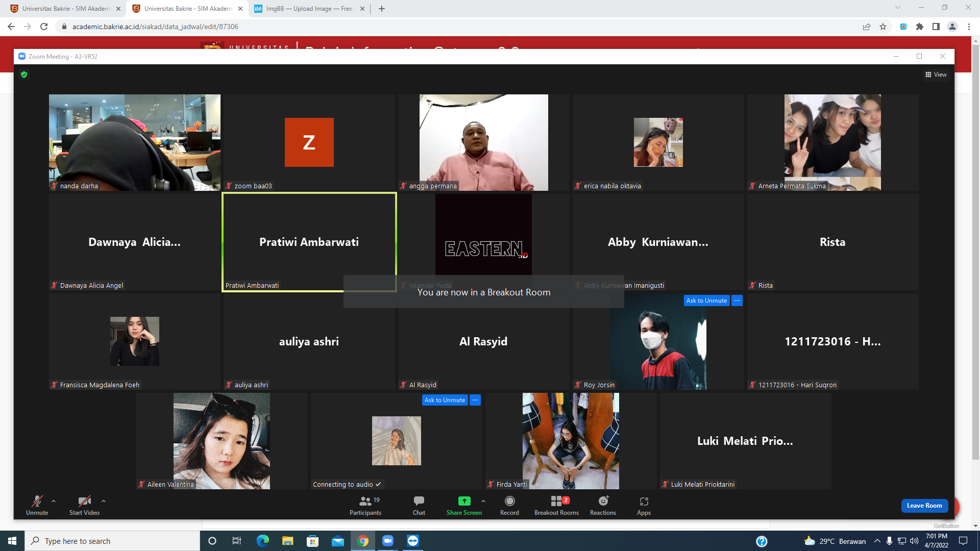Image resolution: width=980 pixels, height=551 pixels.
Task: Expand video options arrow next to Start Video
Action: 104,501
